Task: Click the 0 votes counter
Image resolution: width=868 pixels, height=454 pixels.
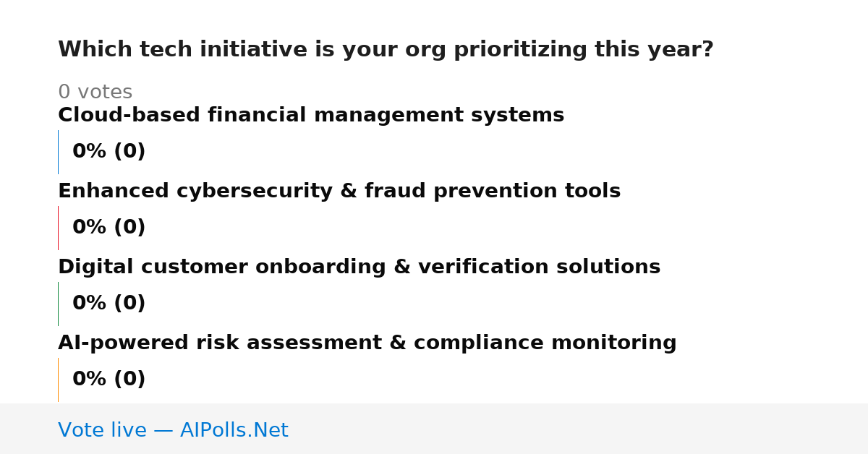Action: [95, 93]
